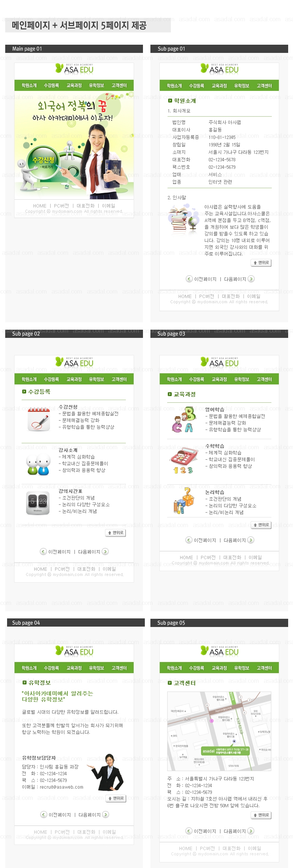Click the 이메일 footer link in Sub page 05
Viewport: 293px width, 868px height.
click(x=255, y=848)
